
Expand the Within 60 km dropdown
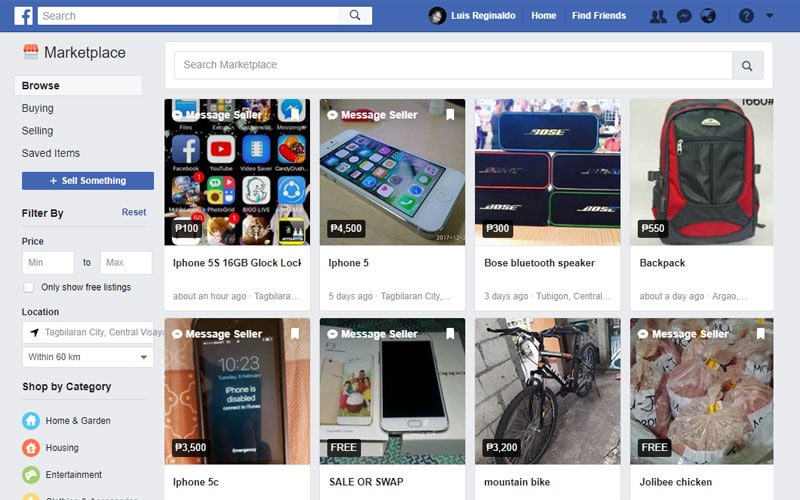tap(88, 357)
